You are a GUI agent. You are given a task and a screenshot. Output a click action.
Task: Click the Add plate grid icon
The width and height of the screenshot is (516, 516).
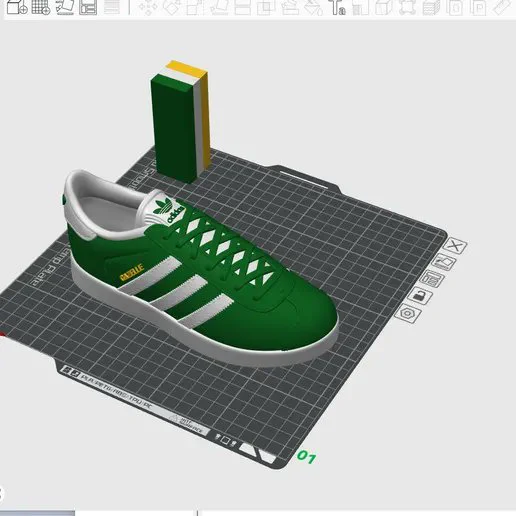pos(41,7)
